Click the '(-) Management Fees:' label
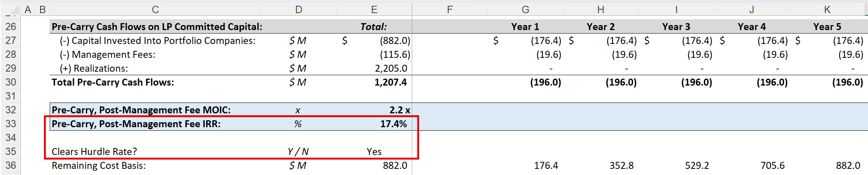 point(107,54)
